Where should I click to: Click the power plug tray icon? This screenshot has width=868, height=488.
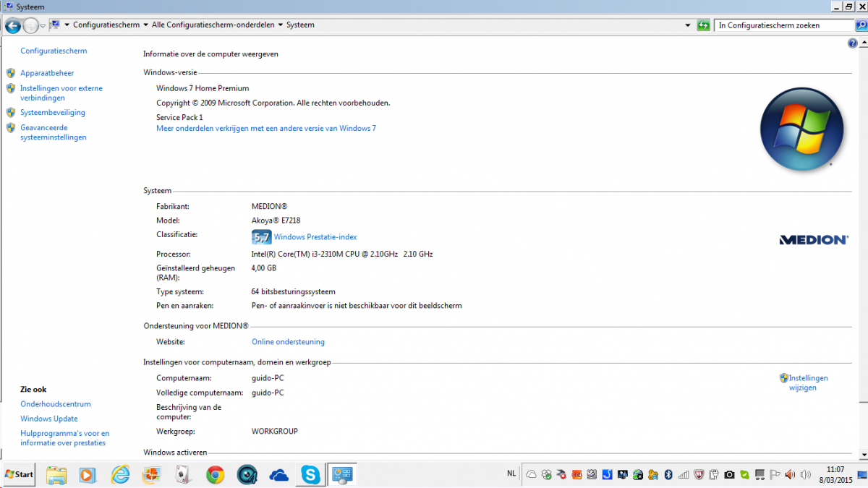point(714,475)
